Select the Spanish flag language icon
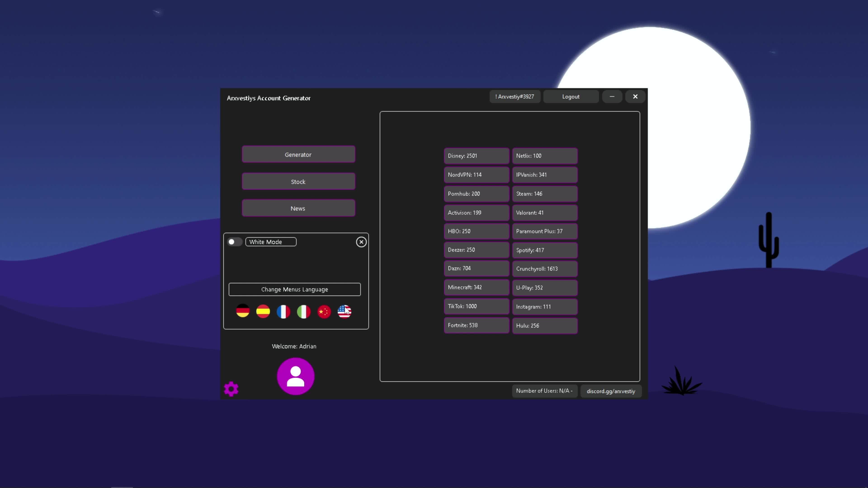 [x=263, y=312]
